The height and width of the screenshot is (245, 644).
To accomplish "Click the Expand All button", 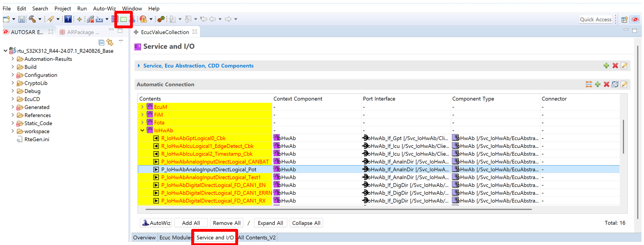I will (270, 223).
